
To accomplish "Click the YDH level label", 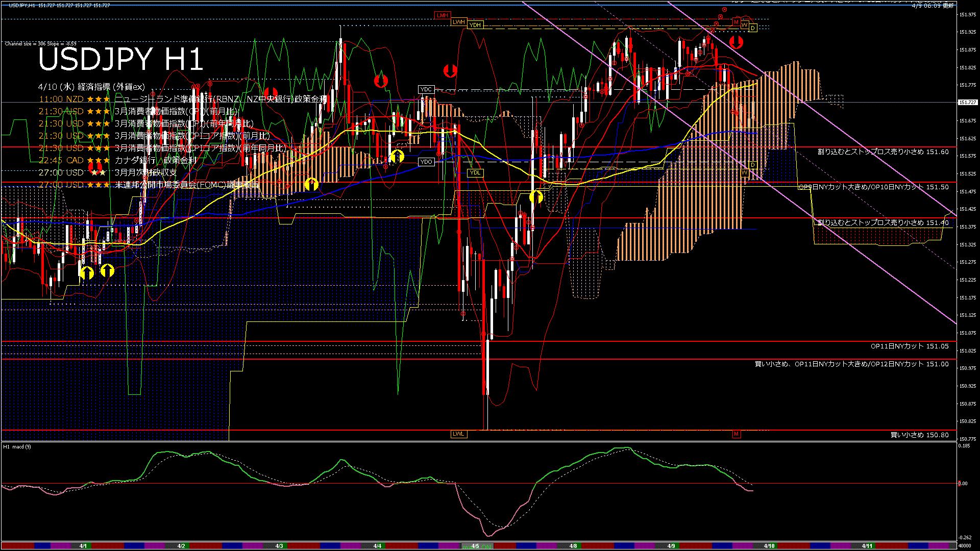I will [x=475, y=25].
